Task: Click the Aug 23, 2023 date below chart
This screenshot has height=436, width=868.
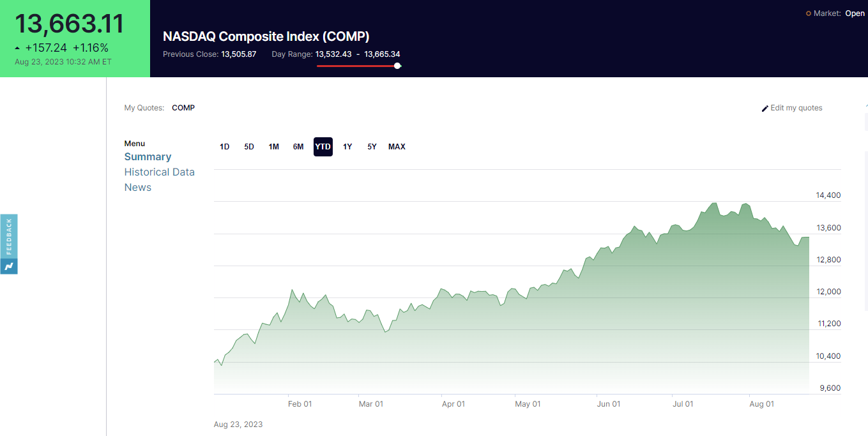Action: click(x=238, y=425)
